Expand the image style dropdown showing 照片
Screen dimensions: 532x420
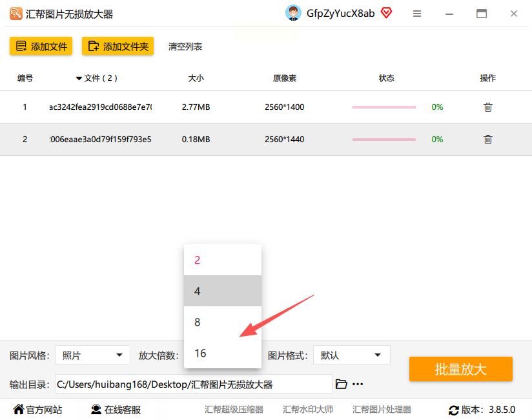pos(92,355)
